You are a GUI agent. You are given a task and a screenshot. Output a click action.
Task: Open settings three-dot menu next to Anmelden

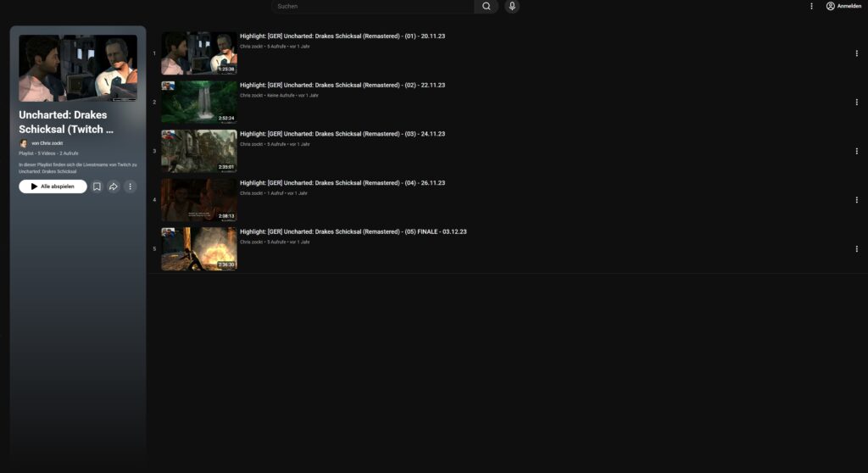[x=811, y=6]
